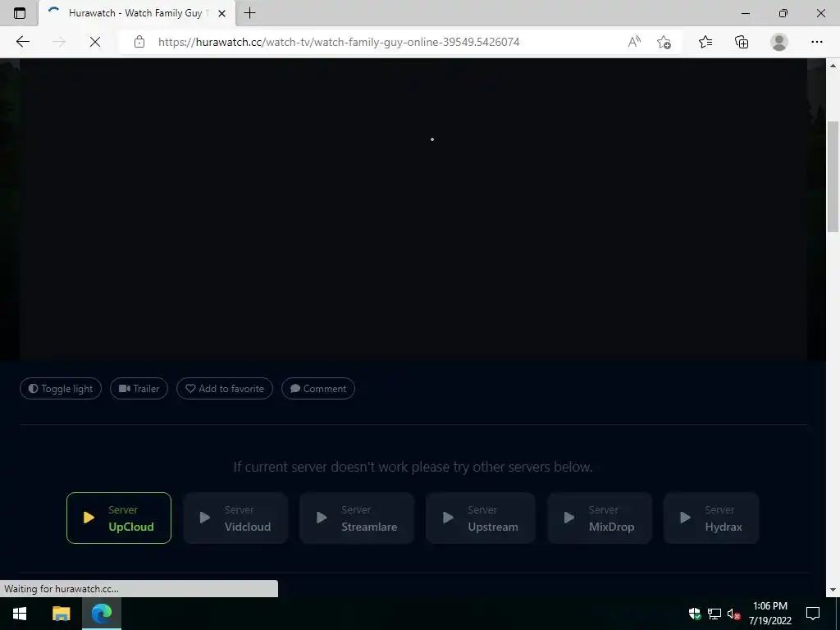This screenshot has height=630, width=840.
Task: Open the Windows Start menu
Action: pyautogui.click(x=20, y=614)
